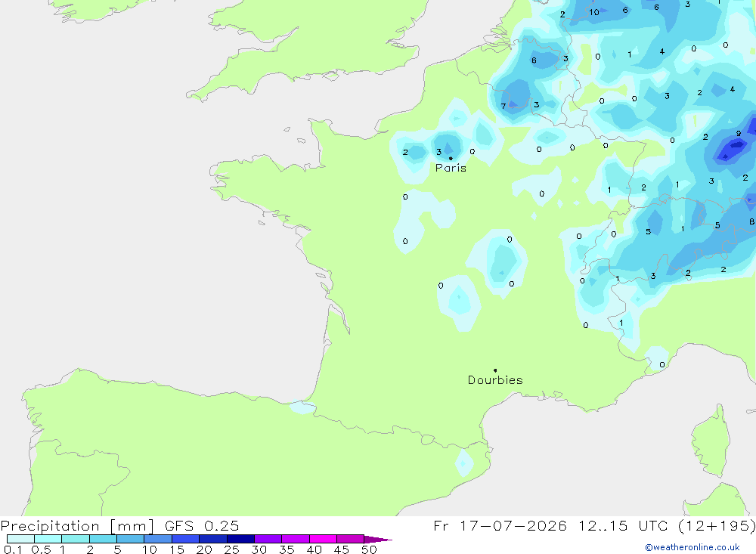The height and width of the screenshot is (554, 756).
Task: Click the 7 mm precipitation value on the map
Action: pyautogui.click(x=503, y=106)
